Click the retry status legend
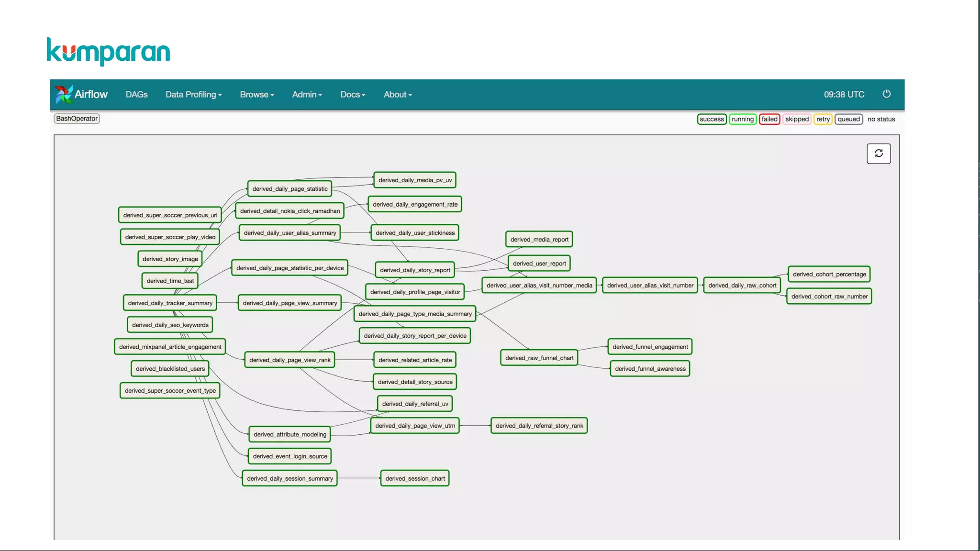980x551 pixels. pyautogui.click(x=823, y=119)
